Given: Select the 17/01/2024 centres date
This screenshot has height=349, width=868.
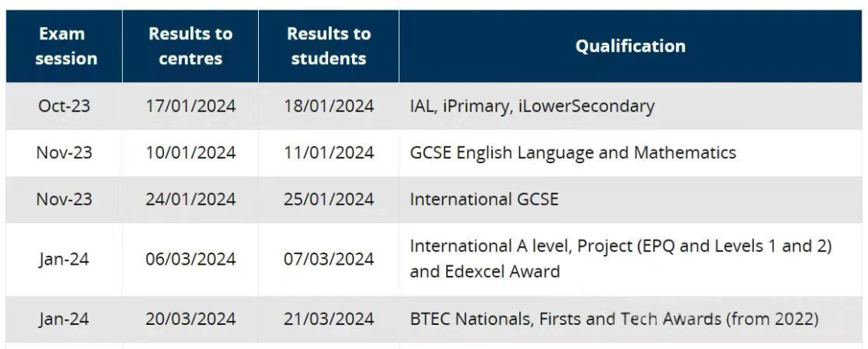Looking at the screenshot, I should 190,106.
